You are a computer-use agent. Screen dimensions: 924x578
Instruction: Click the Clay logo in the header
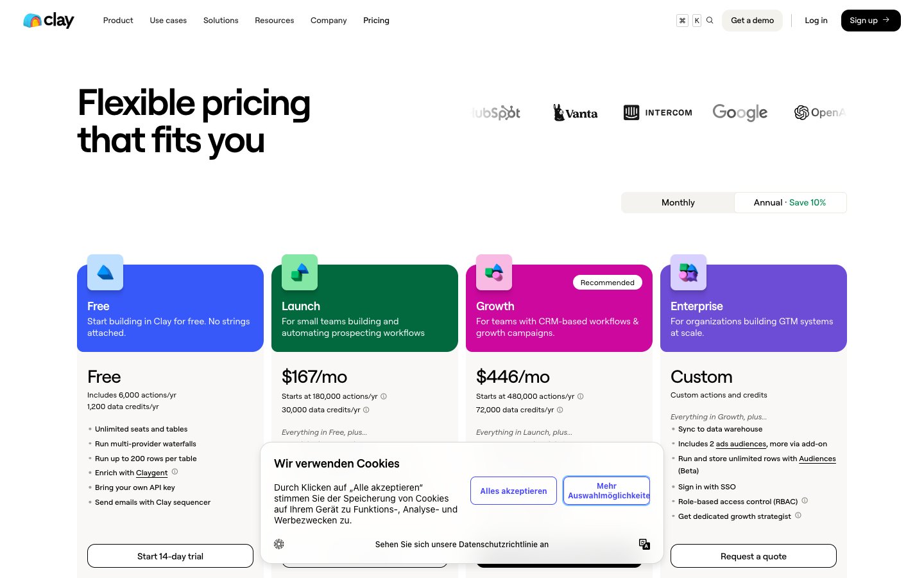pyautogui.click(x=48, y=20)
